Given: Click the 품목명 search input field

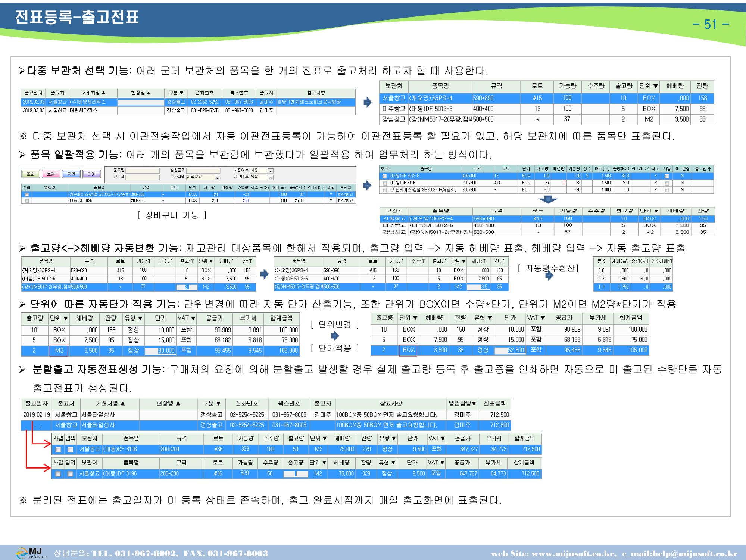Looking at the screenshot, I should [x=143, y=171].
